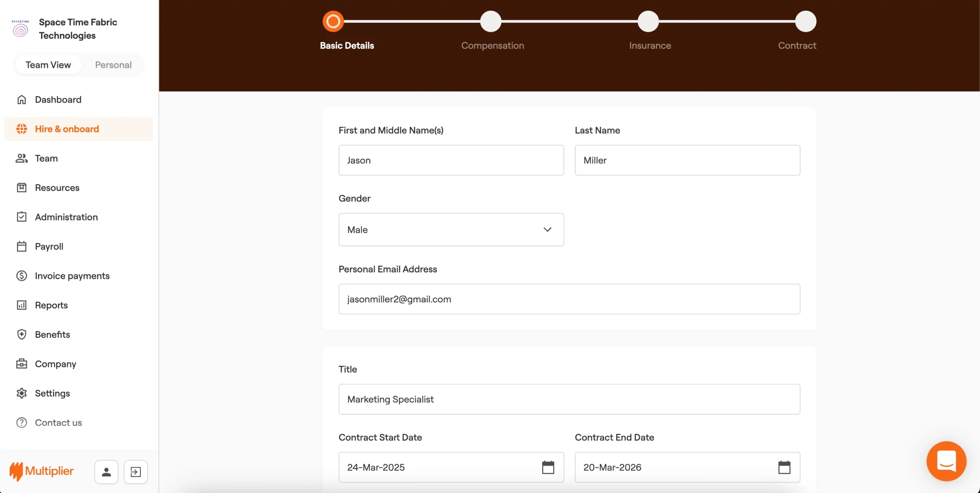
Task: Click the Reports chart icon
Action: click(22, 305)
